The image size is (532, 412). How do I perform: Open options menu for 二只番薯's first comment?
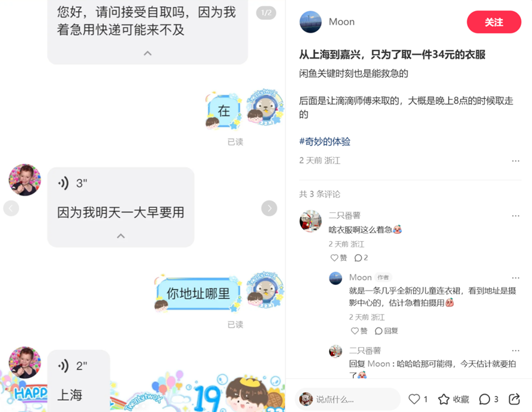[x=515, y=216]
